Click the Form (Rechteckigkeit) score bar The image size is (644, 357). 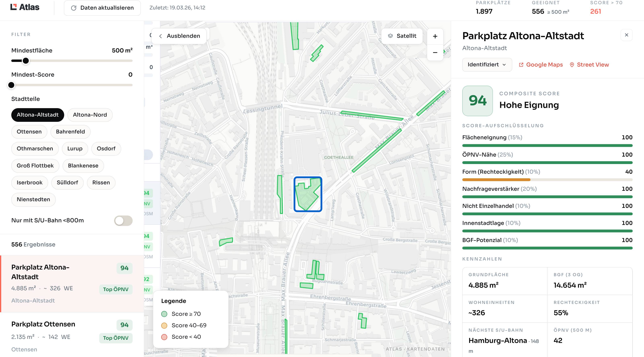point(547,180)
